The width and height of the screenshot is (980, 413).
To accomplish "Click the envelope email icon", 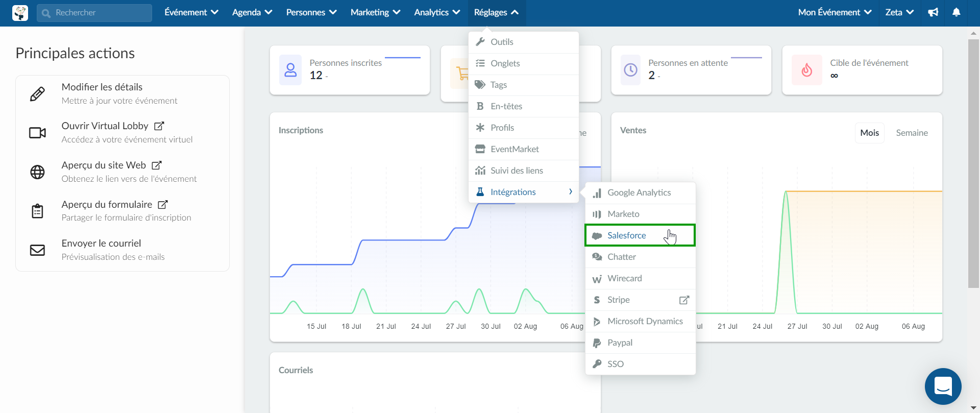I will (37, 250).
